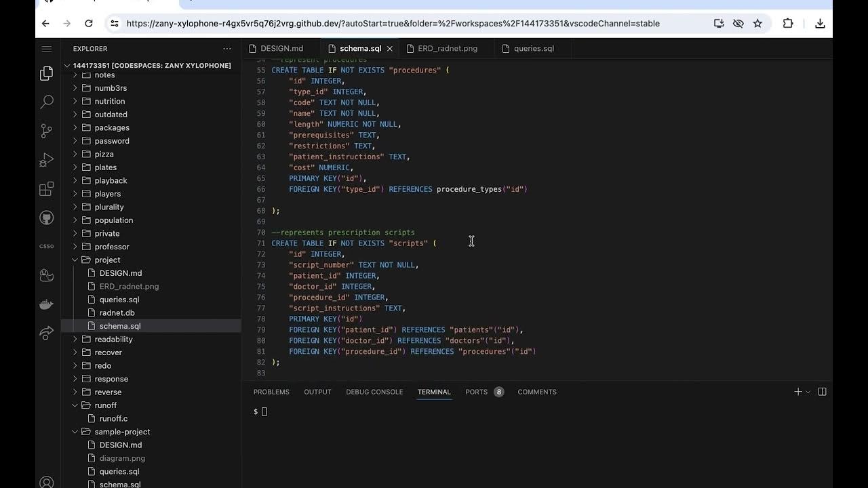Install app icon in address bar

(719, 23)
